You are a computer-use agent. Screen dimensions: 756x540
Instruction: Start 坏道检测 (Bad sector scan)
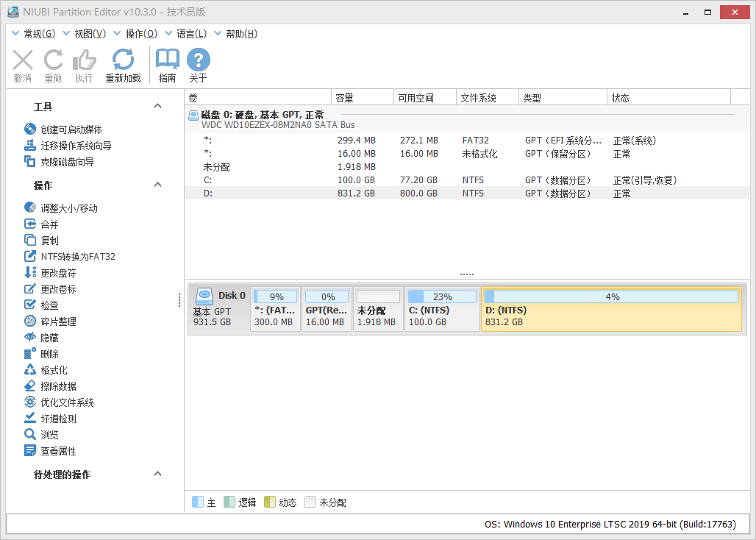(x=49, y=418)
